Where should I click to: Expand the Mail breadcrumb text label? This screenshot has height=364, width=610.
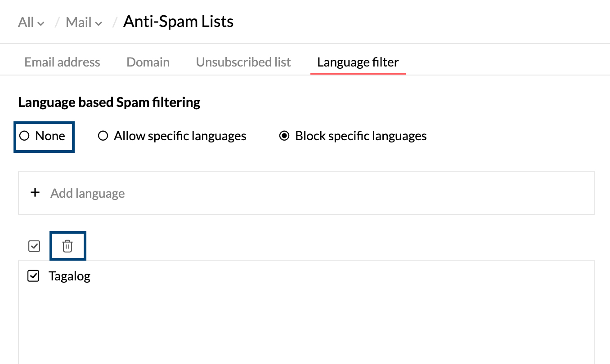click(x=79, y=22)
